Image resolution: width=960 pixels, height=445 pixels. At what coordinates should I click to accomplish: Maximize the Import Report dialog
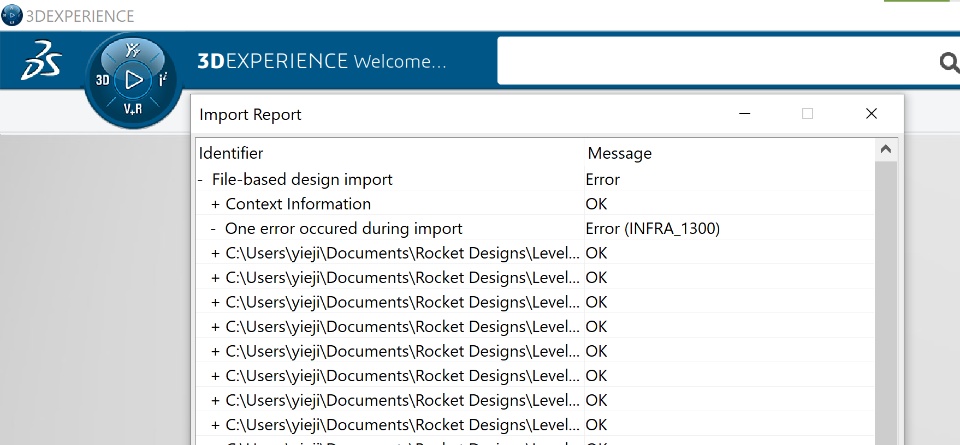coord(807,114)
